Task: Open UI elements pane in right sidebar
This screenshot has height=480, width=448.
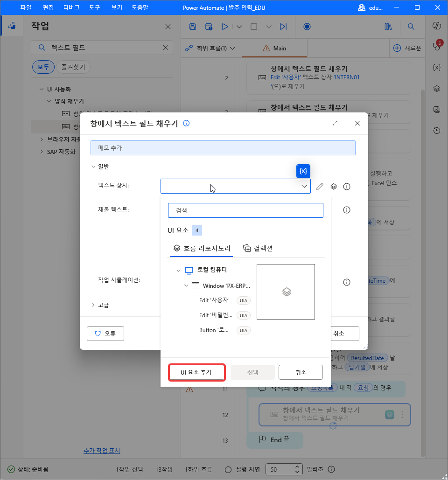Action: click(437, 89)
